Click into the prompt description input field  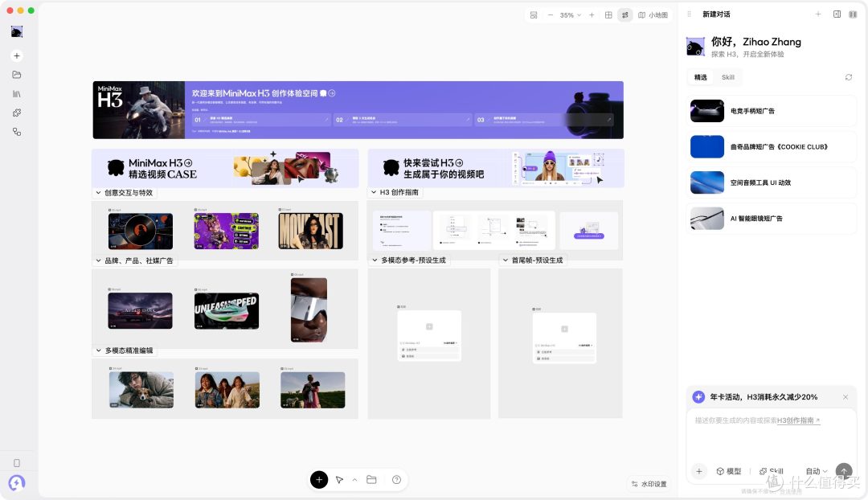772,435
